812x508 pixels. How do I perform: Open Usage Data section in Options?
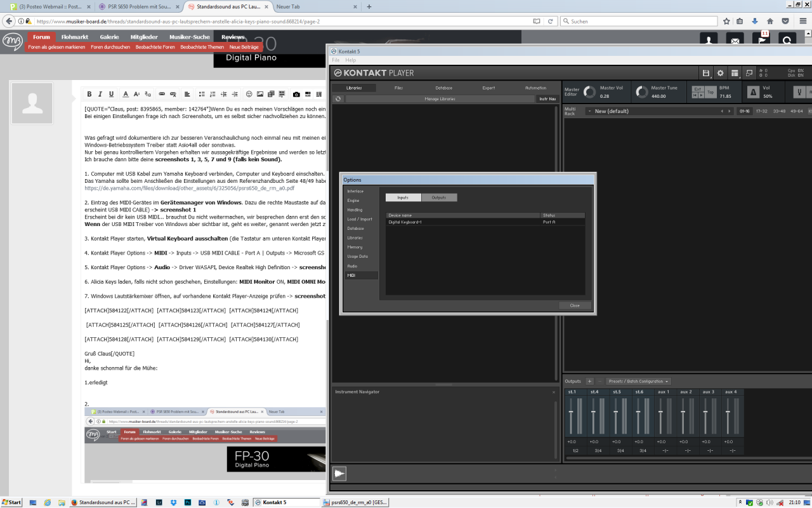[357, 257]
